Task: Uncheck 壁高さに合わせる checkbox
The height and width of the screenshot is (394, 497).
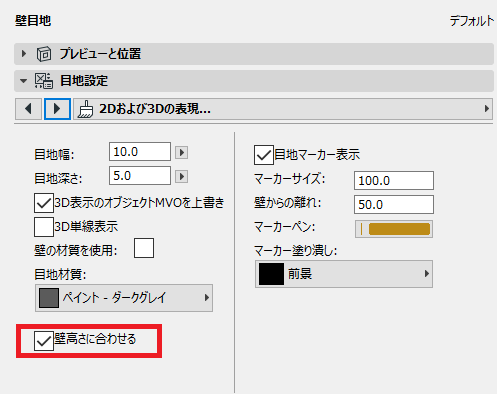Action: [x=44, y=341]
